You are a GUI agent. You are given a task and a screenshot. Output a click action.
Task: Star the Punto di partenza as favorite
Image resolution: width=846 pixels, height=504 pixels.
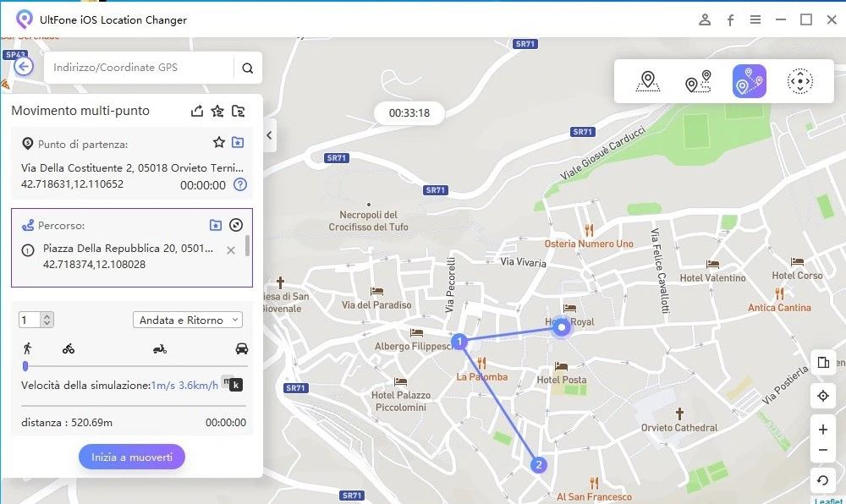tap(217, 143)
